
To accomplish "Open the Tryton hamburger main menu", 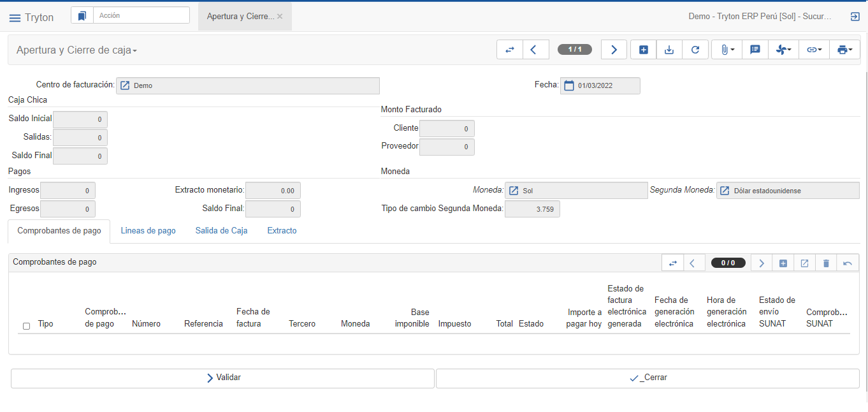I will [15, 18].
